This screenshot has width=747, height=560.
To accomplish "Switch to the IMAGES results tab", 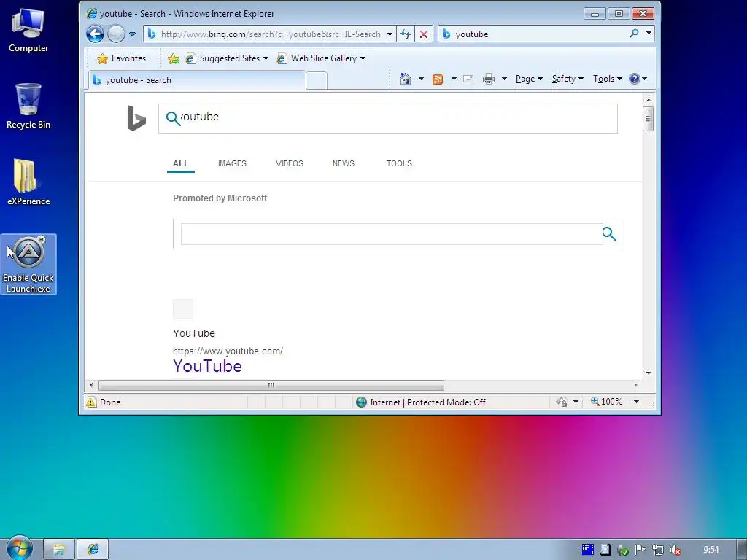I will click(232, 163).
